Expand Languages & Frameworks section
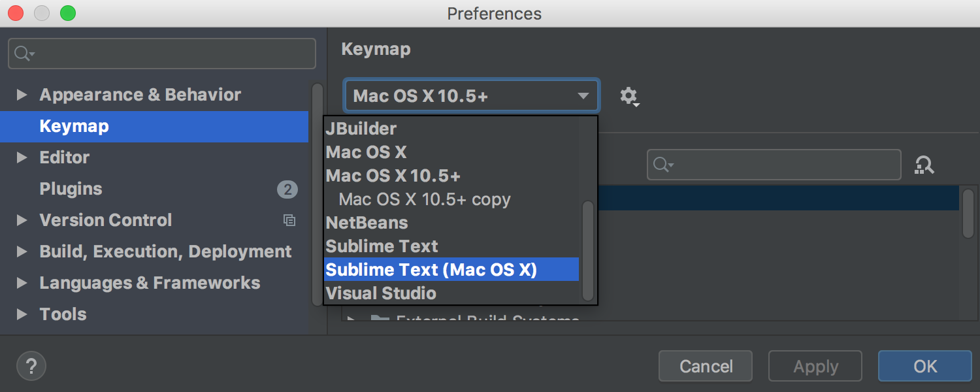 (22, 283)
